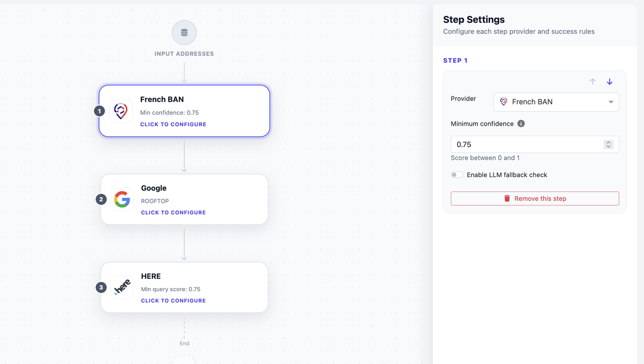The height and width of the screenshot is (364, 644).
Task: Click the Remove this step button
Action: (x=535, y=199)
